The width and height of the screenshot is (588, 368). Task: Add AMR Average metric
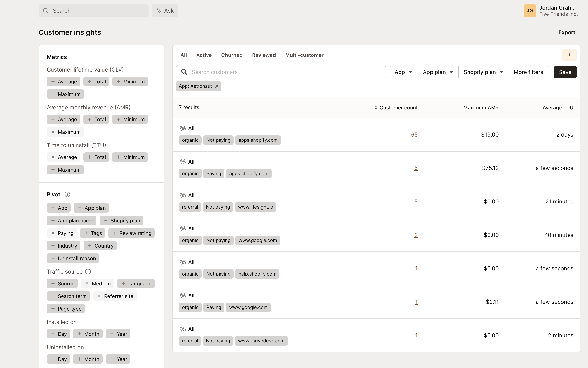coord(63,119)
